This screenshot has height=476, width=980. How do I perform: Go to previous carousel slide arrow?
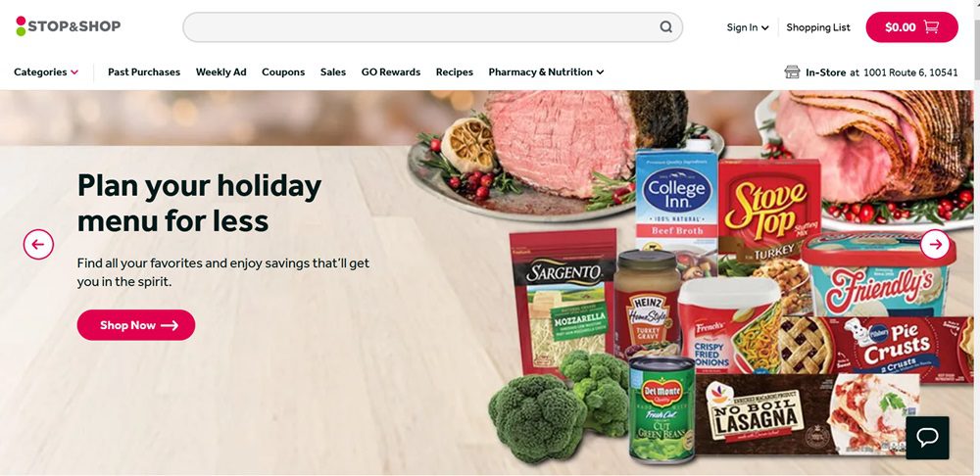(x=39, y=244)
